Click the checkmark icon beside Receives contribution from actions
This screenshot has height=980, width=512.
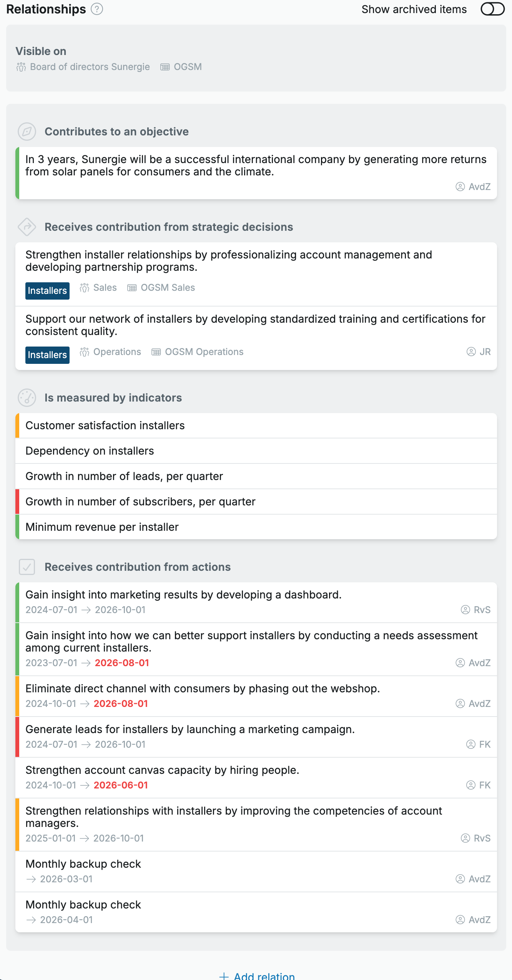27,567
